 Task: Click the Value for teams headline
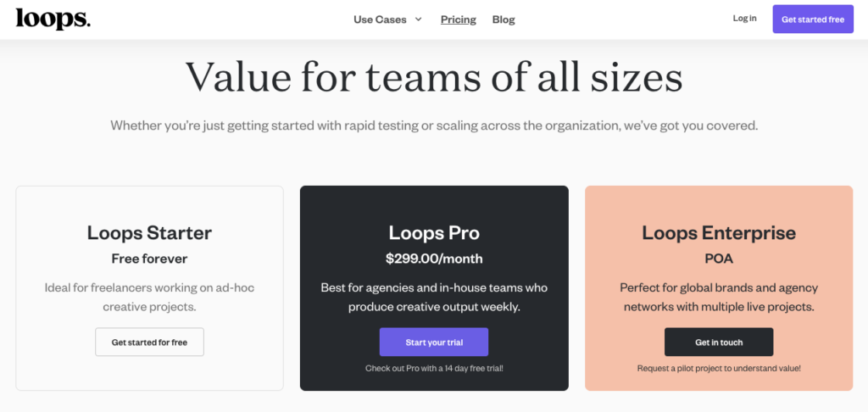pyautogui.click(x=434, y=76)
